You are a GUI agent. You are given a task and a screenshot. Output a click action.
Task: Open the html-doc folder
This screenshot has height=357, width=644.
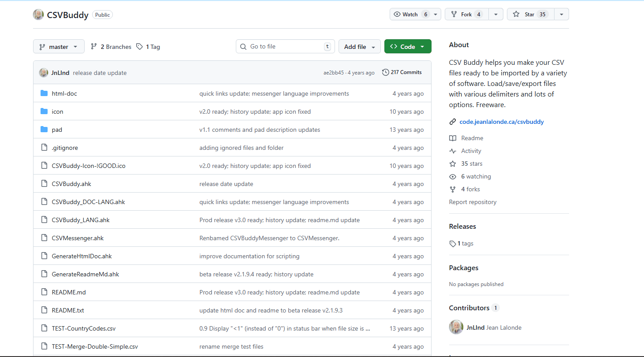pos(64,93)
